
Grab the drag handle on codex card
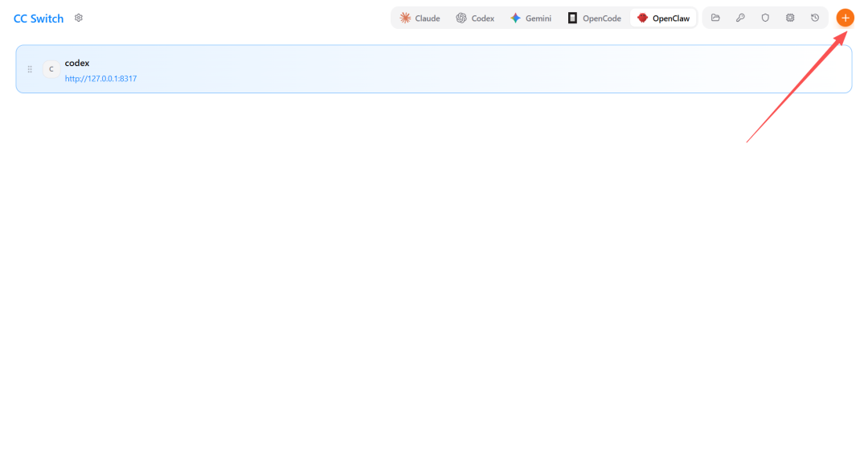pyautogui.click(x=30, y=69)
